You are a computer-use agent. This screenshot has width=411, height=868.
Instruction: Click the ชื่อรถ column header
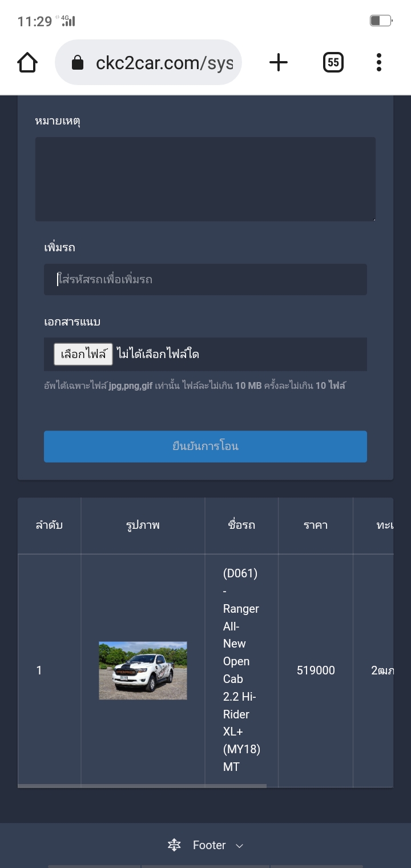pyautogui.click(x=241, y=525)
